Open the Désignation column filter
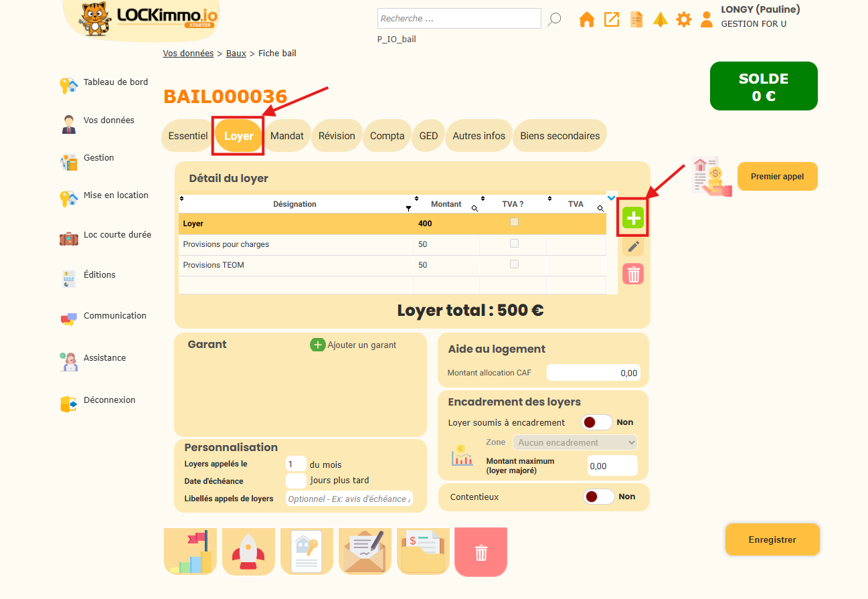The height and width of the screenshot is (599, 868). (x=408, y=209)
